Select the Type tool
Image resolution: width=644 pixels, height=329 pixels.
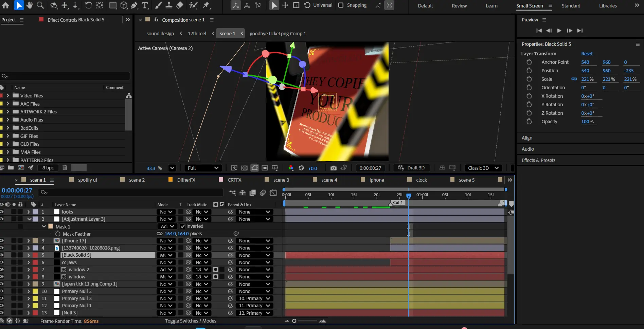(145, 5)
